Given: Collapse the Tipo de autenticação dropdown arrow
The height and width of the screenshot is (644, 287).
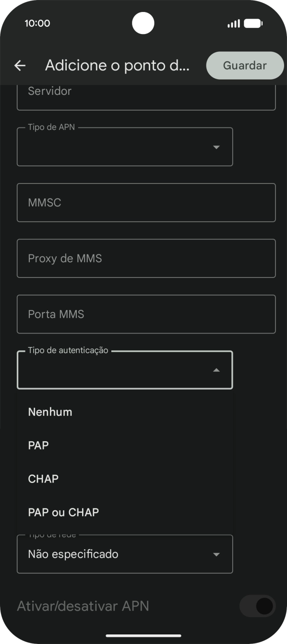Looking at the screenshot, I should [216, 369].
